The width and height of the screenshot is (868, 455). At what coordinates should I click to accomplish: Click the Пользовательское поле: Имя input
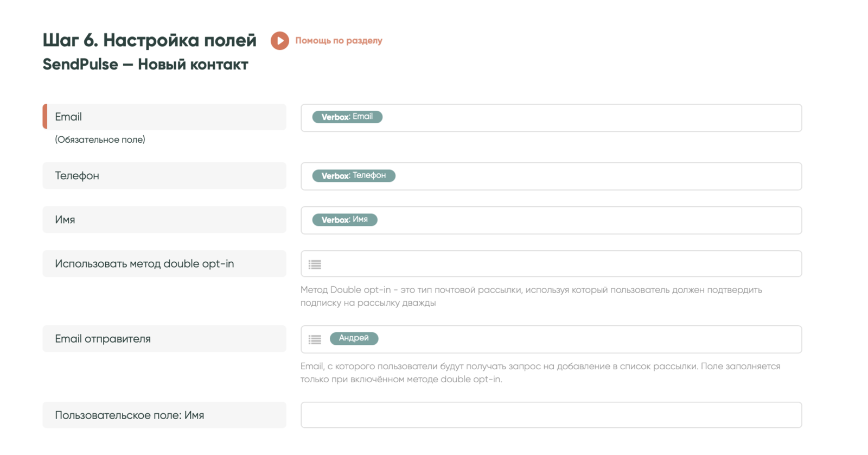point(551,415)
